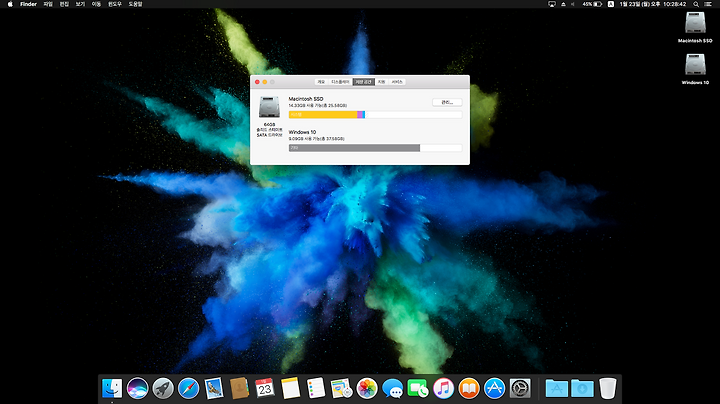Open the 편집 (Edit) menu
This screenshot has height=404, width=720.
point(64,4)
